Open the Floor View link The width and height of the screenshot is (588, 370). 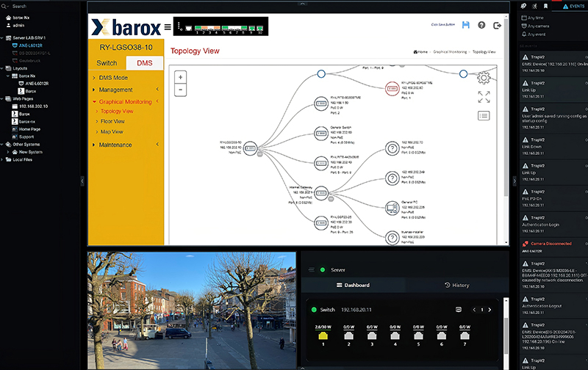point(112,121)
